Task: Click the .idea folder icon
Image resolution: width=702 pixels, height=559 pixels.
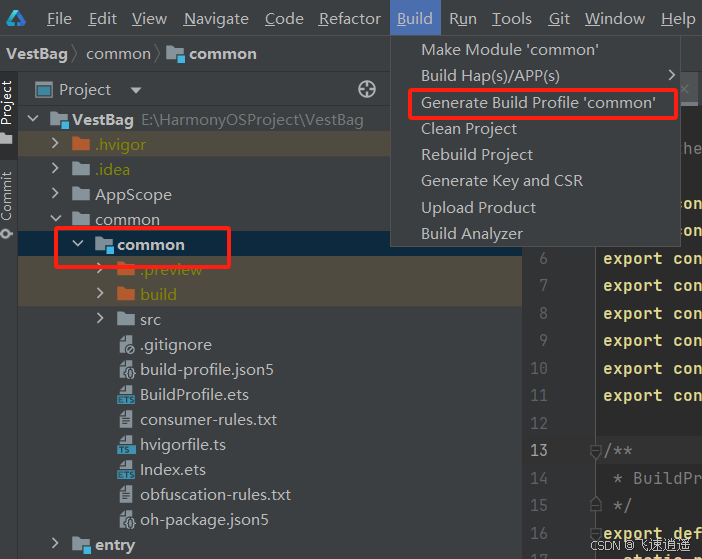Action: pyautogui.click(x=81, y=169)
